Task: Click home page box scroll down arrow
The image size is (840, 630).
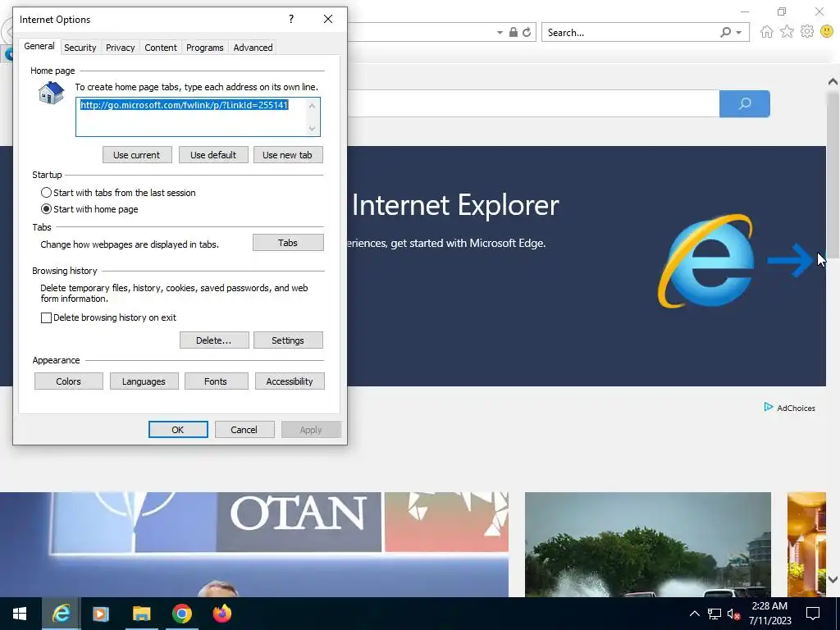Action: [x=312, y=128]
